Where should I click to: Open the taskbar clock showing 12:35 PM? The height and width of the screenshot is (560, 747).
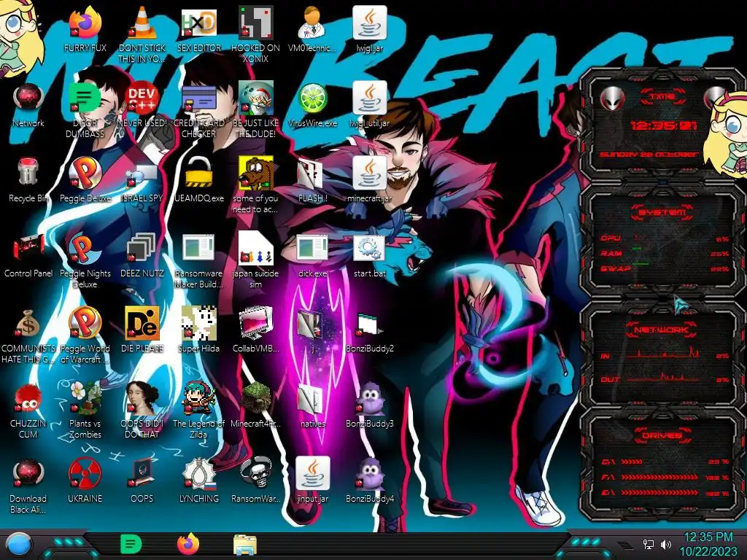click(x=708, y=544)
